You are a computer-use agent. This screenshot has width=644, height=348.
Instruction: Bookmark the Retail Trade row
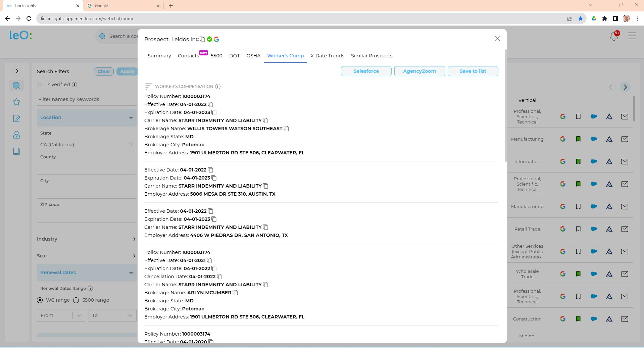(578, 229)
